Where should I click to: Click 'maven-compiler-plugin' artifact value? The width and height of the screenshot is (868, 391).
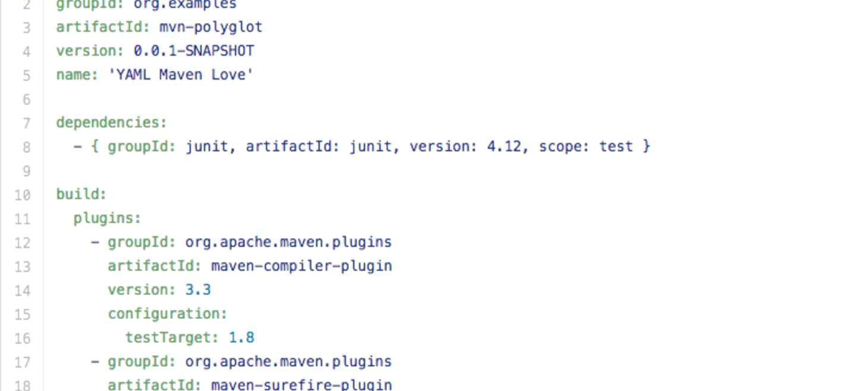[x=301, y=266]
